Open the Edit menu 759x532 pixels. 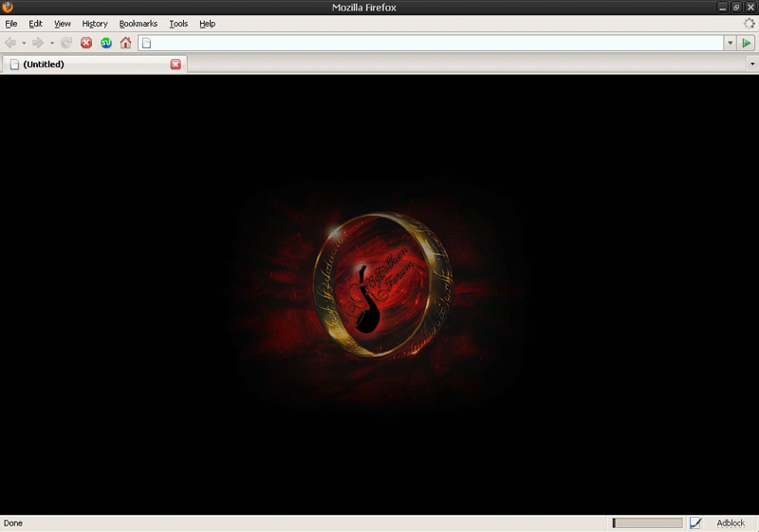click(x=35, y=24)
